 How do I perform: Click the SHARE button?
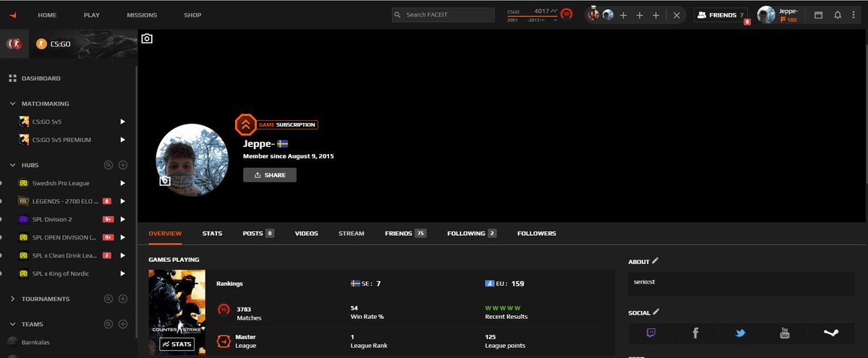269,175
